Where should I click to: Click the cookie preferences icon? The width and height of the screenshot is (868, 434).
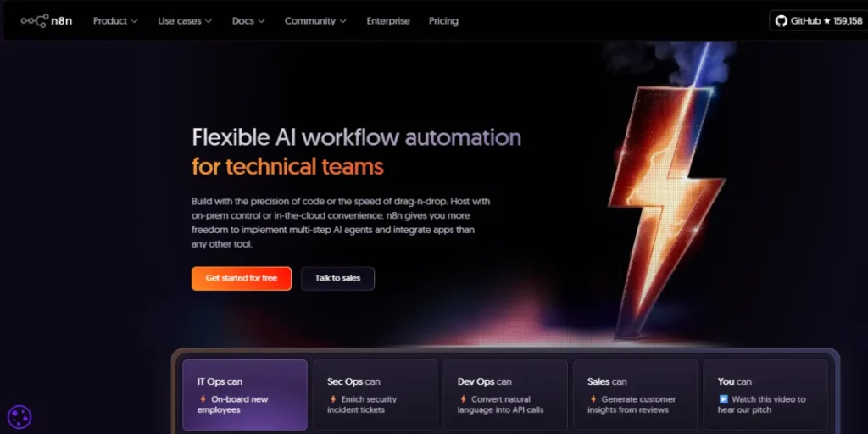click(19, 416)
